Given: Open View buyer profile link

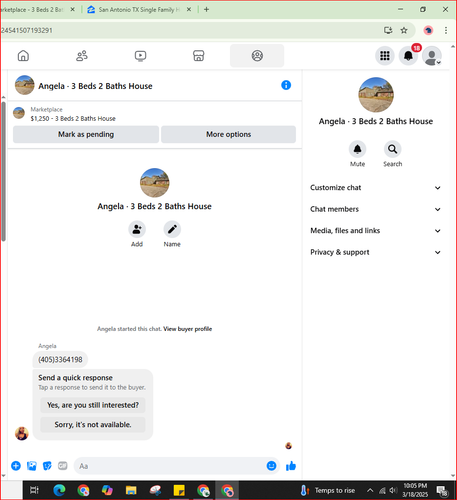Looking at the screenshot, I should point(188,329).
